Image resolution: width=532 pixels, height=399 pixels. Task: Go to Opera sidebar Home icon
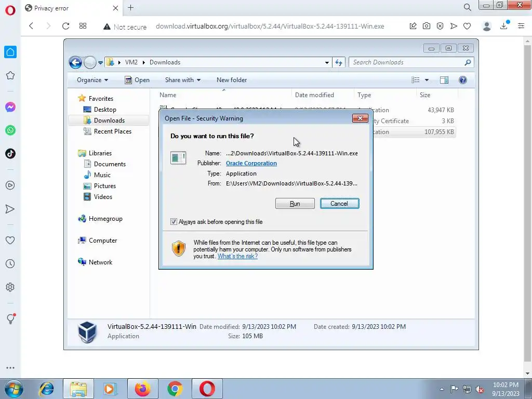click(x=10, y=52)
